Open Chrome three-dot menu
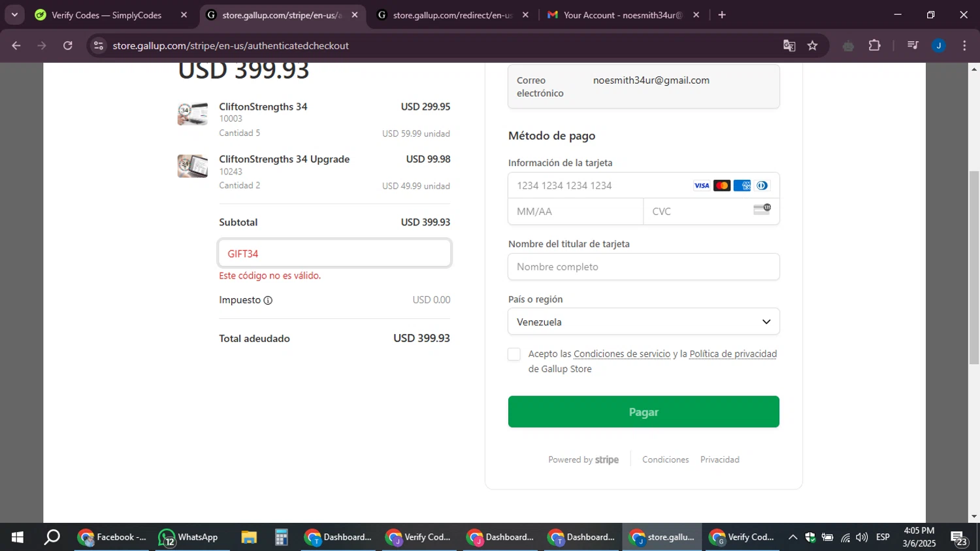 (964, 46)
